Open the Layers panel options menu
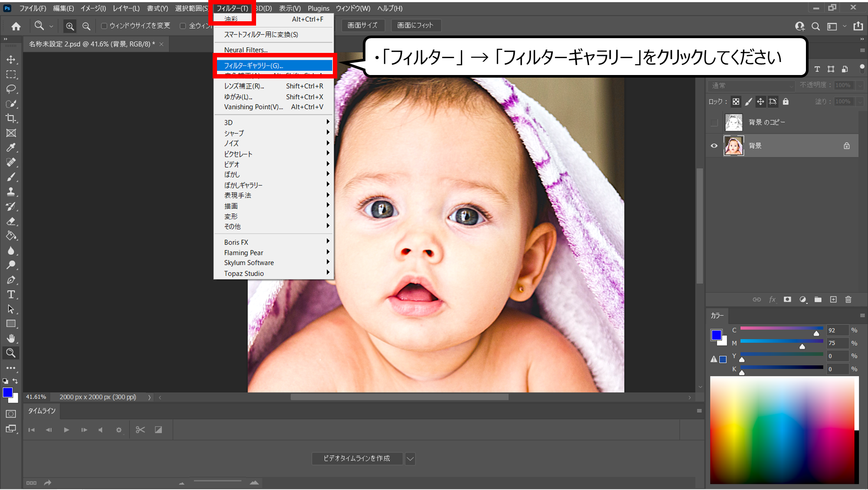Viewport: 868px width, 490px height. click(x=862, y=50)
